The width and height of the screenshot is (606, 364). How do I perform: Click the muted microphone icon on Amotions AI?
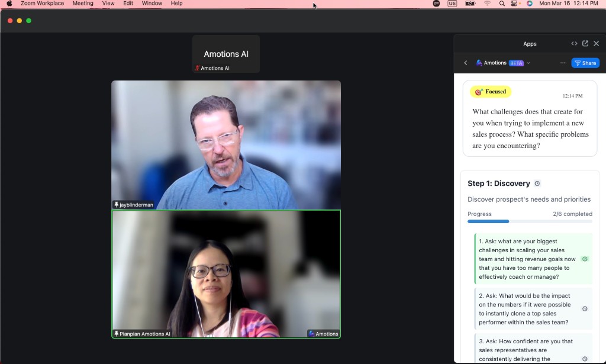tap(197, 68)
